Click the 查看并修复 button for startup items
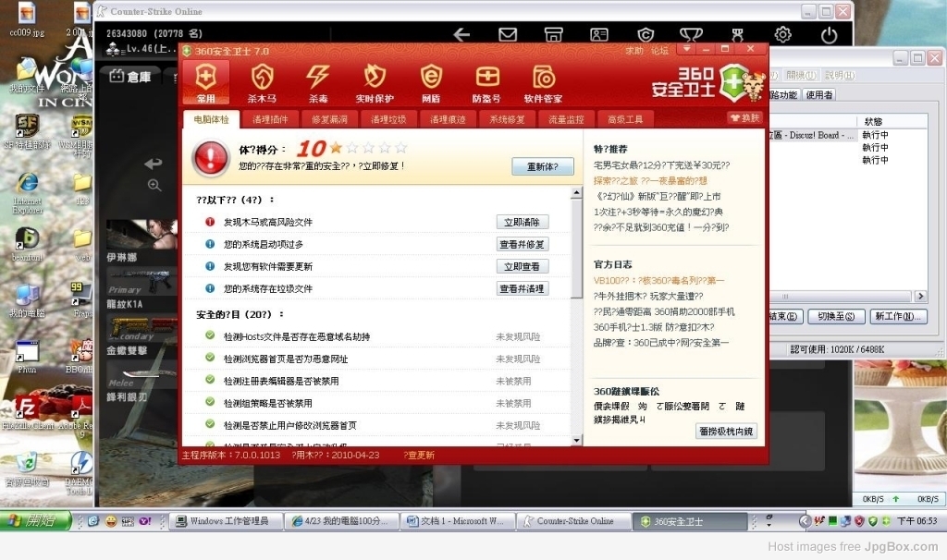Screen dimensions: 947x560 pyautogui.click(x=523, y=244)
